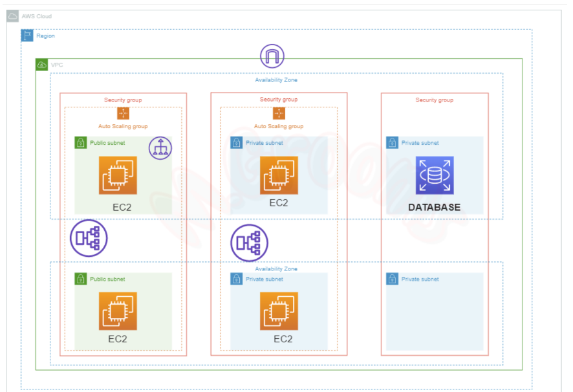Click the lower "Public subnet" label

pyautogui.click(x=107, y=279)
